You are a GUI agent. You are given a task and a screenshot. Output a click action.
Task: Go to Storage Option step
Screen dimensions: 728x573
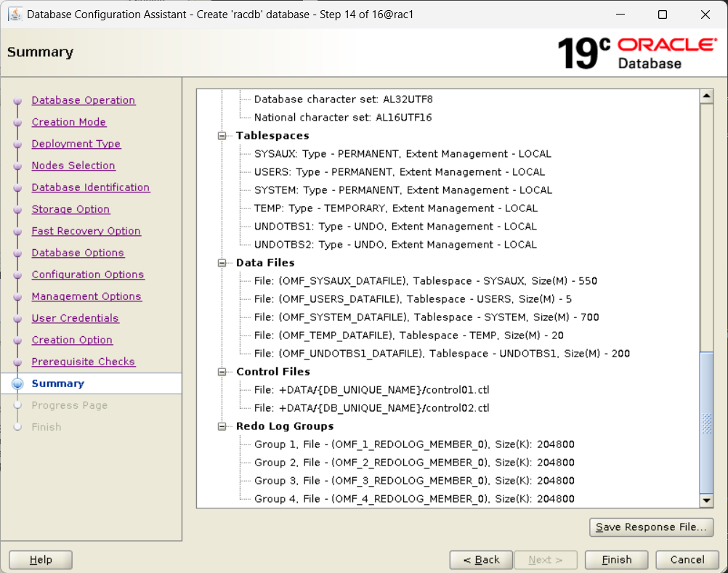pos(70,209)
